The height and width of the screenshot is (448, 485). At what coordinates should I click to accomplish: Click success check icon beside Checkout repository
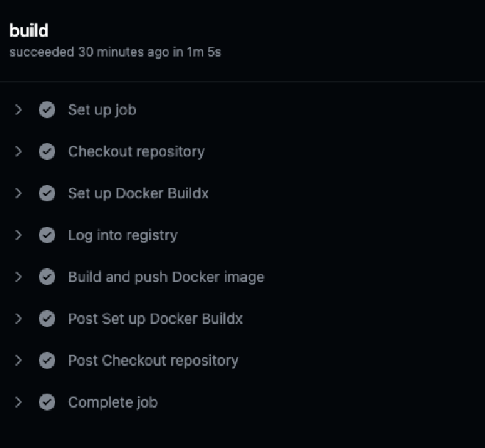point(47,152)
